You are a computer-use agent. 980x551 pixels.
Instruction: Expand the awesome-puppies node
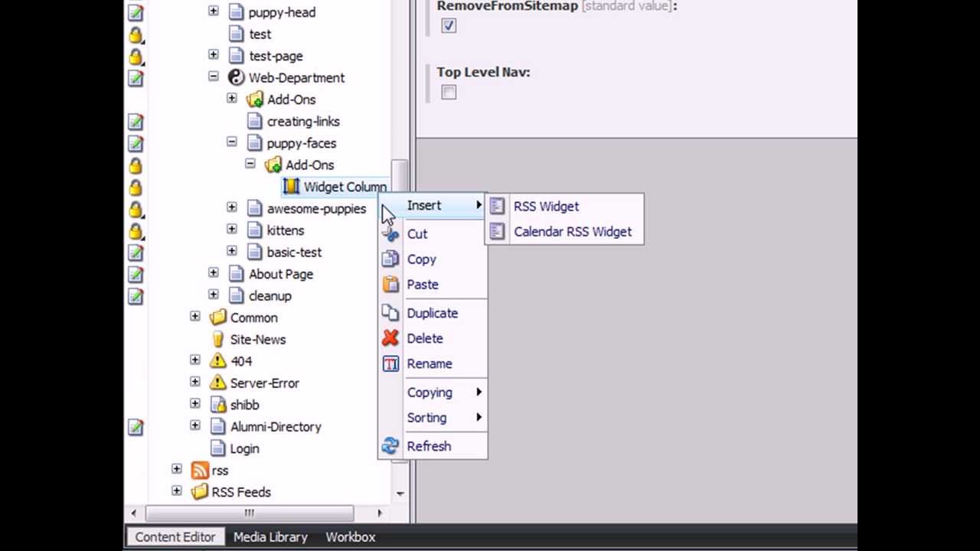tap(232, 208)
